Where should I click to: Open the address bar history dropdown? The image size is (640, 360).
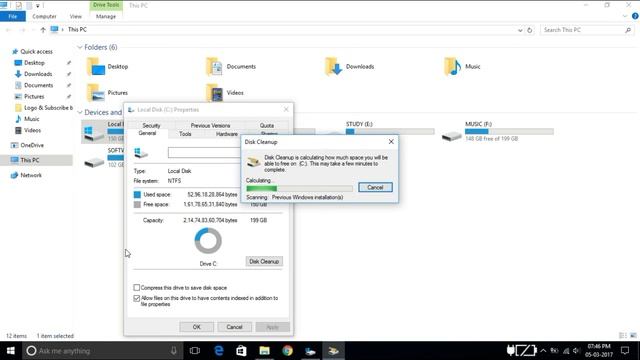[x=520, y=30]
